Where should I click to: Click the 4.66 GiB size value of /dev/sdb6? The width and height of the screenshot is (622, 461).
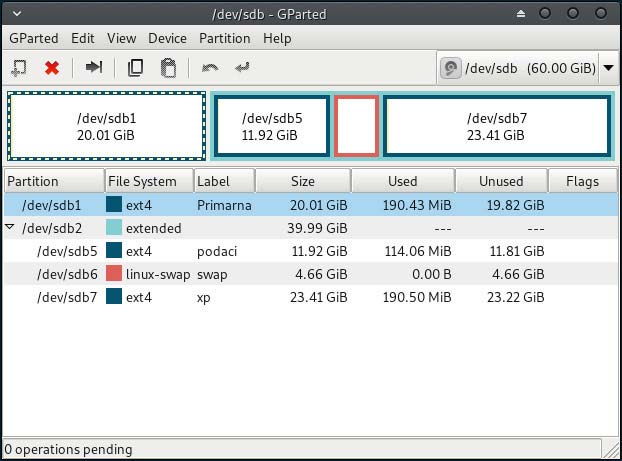(x=321, y=274)
